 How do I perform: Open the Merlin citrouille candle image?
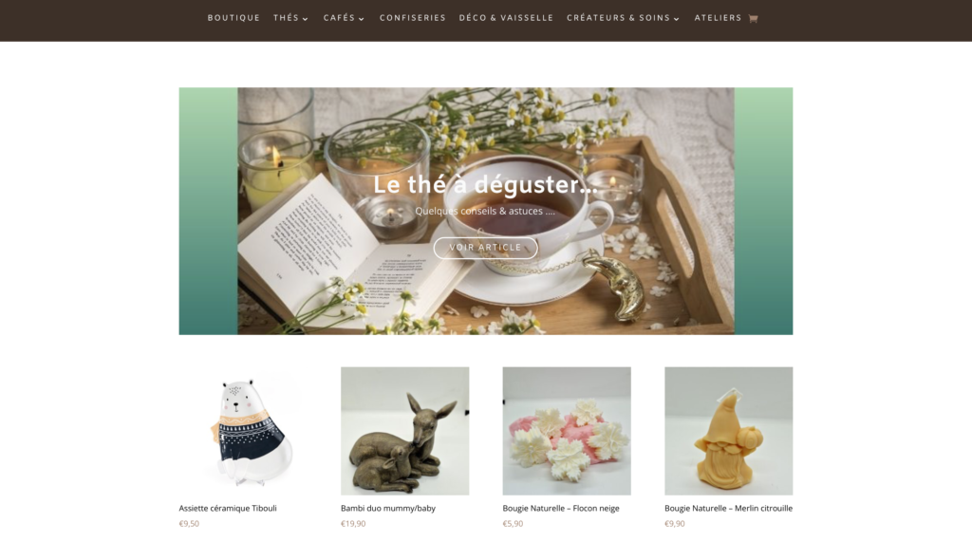[x=728, y=431]
